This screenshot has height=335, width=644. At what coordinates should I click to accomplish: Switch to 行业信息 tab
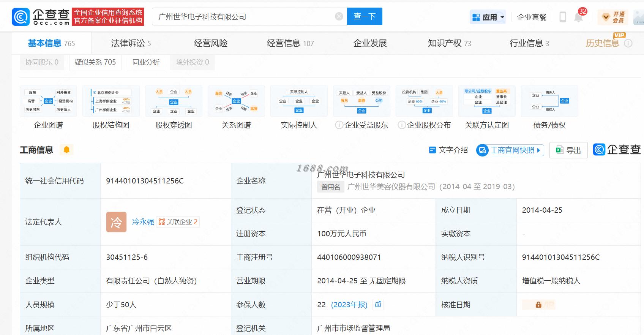pyautogui.click(x=529, y=43)
